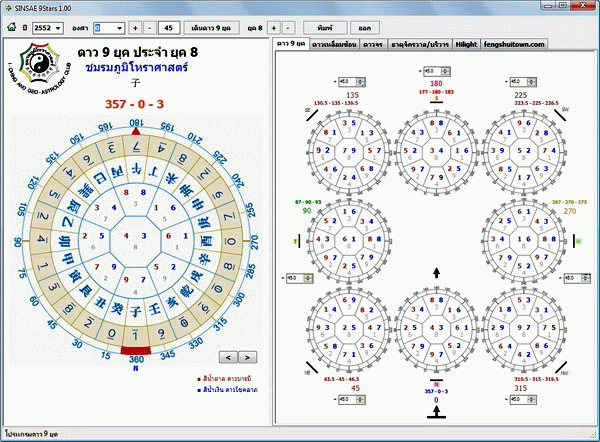Select the 225 degree star chart

tap(523, 151)
